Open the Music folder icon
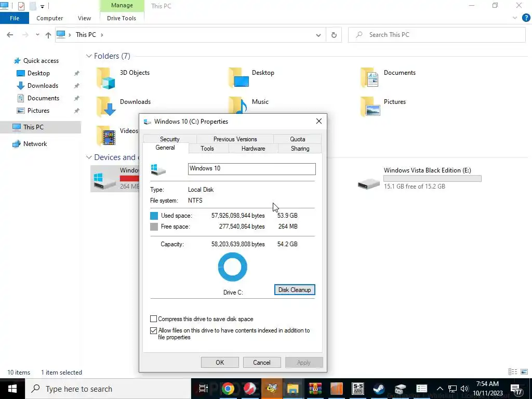This screenshot has width=532, height=399. pyautogui.click(x=237, y=105)
